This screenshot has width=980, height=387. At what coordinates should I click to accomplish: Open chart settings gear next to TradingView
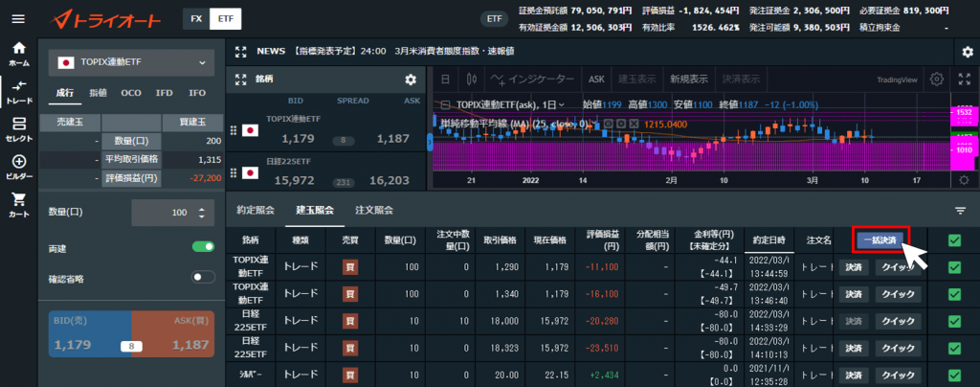pos(936,80)
